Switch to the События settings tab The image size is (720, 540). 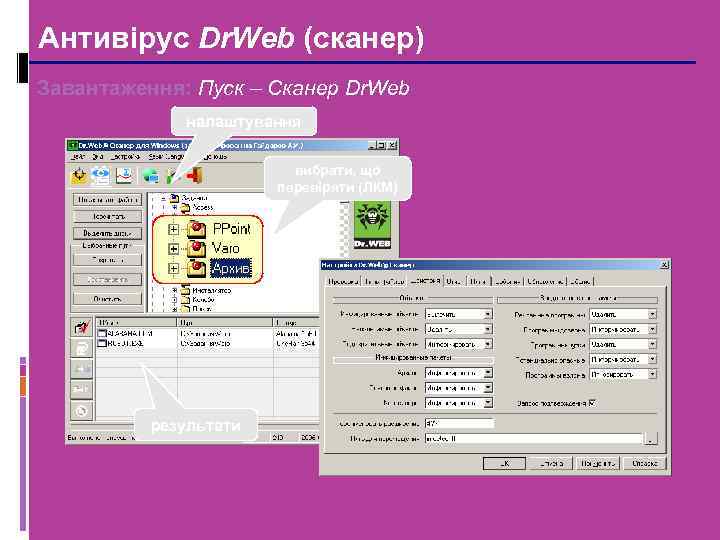507,281
